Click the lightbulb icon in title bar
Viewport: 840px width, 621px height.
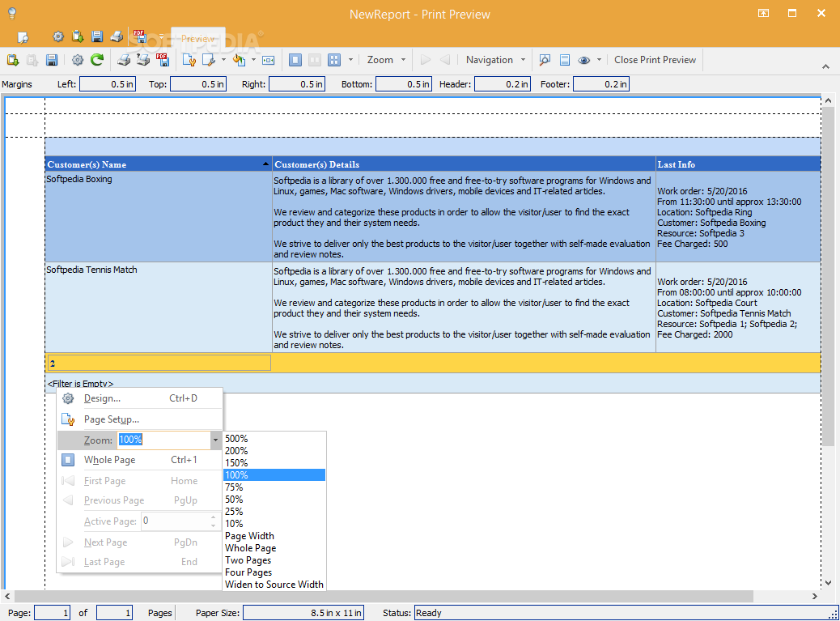coord(12,14)
